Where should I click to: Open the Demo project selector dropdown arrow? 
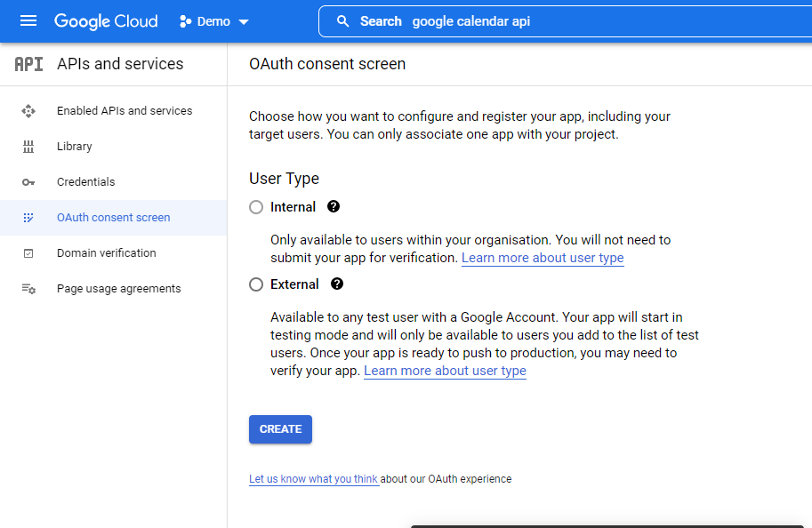tap(244, 21)
